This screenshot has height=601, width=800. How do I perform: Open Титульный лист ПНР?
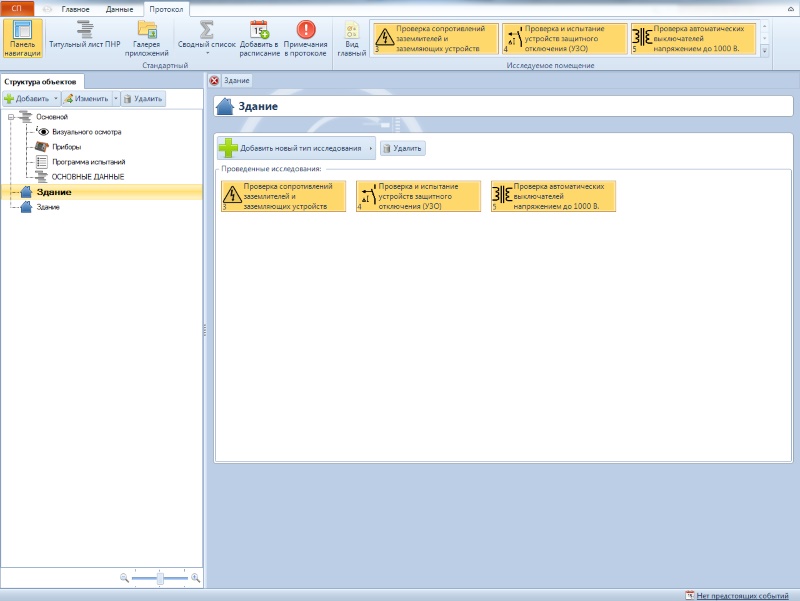pyautogui.click(x=85, y=36)
